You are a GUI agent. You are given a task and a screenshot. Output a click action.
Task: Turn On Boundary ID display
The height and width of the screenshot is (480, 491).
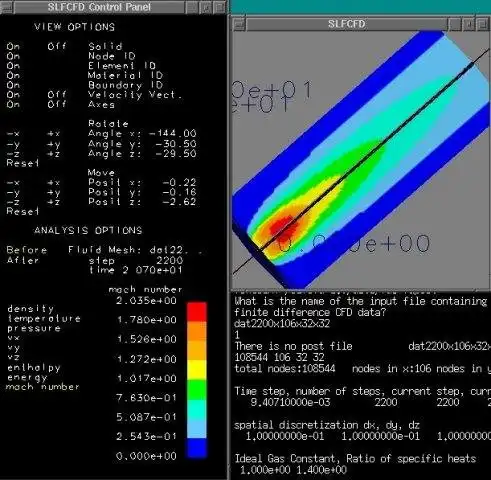click(x=13, y=85)
